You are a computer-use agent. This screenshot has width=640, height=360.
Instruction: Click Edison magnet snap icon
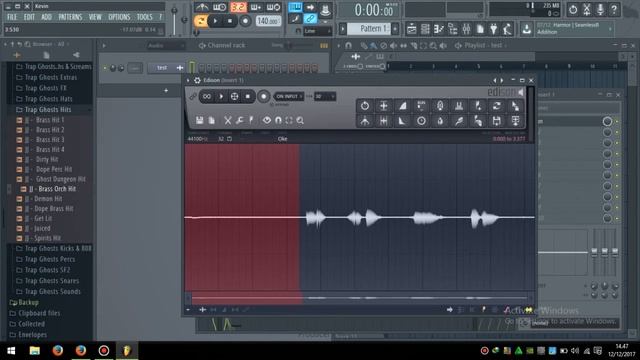(x=278, y=120)
